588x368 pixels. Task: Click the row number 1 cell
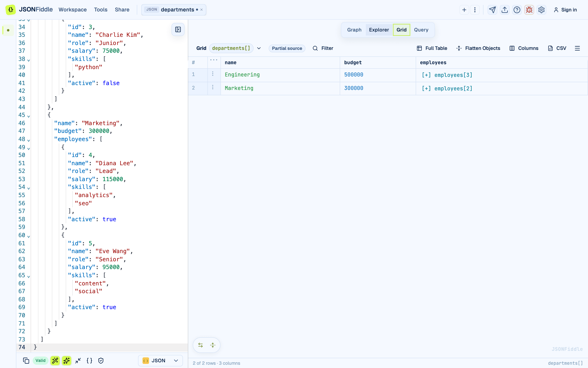point(198,75)
